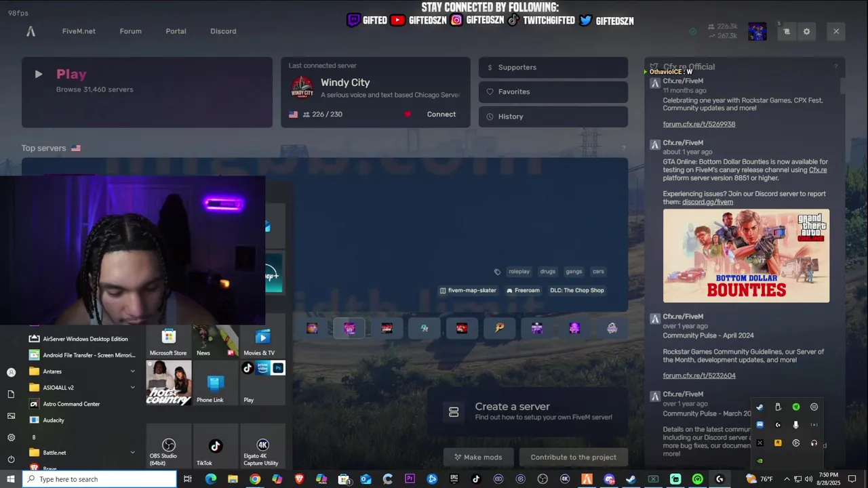Open the News tile in Start menu
868x488 pixels.
point(215,342)
